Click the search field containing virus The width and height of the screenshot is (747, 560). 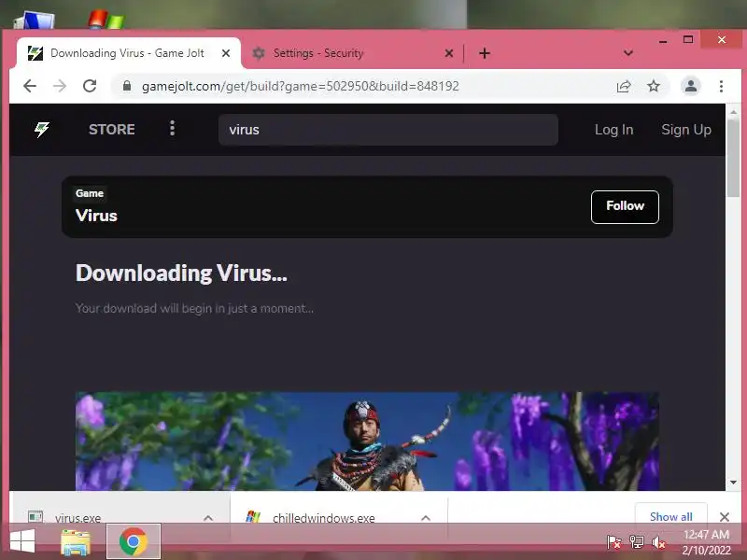tap(388, 130)
